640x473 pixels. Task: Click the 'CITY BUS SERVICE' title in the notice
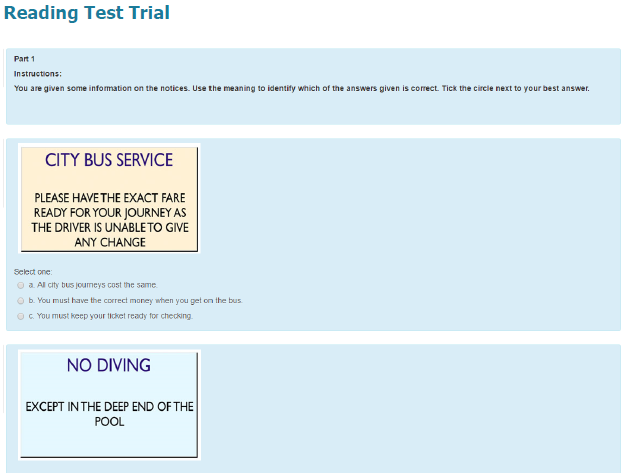(109, 160)
